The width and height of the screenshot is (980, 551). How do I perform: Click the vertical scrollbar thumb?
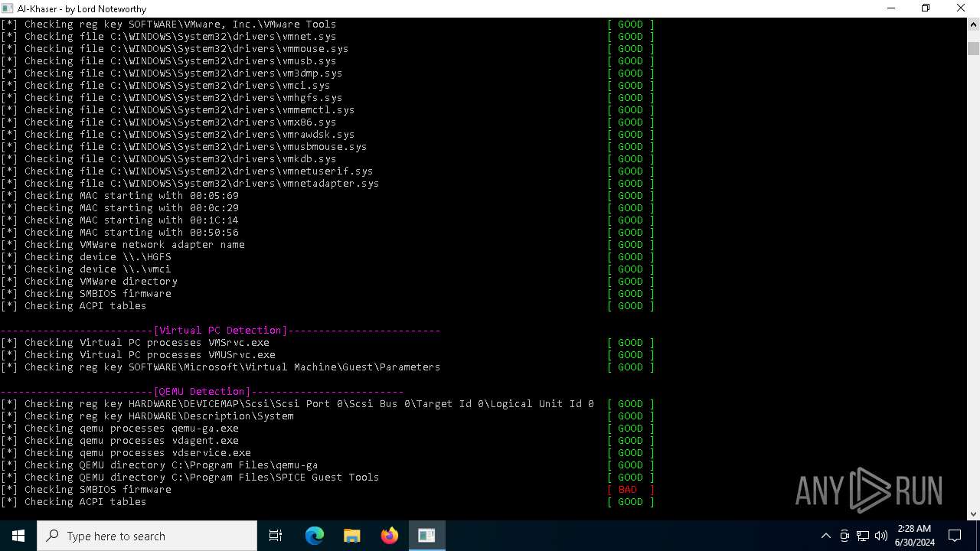pyautogui.click(x=973, y=48)
